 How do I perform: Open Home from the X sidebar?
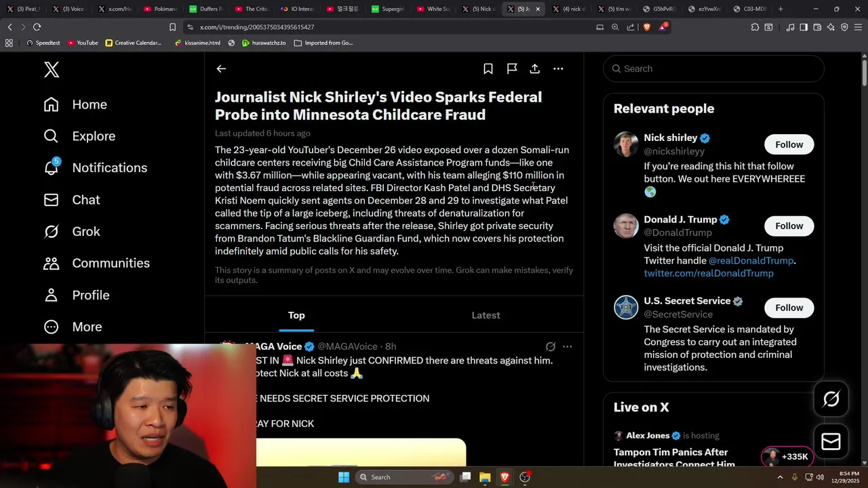click(75, 104)
